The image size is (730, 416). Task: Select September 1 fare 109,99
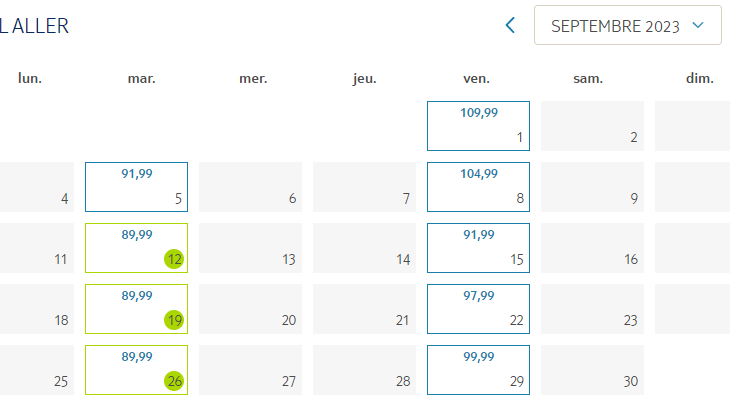click(x=478, y=126)
